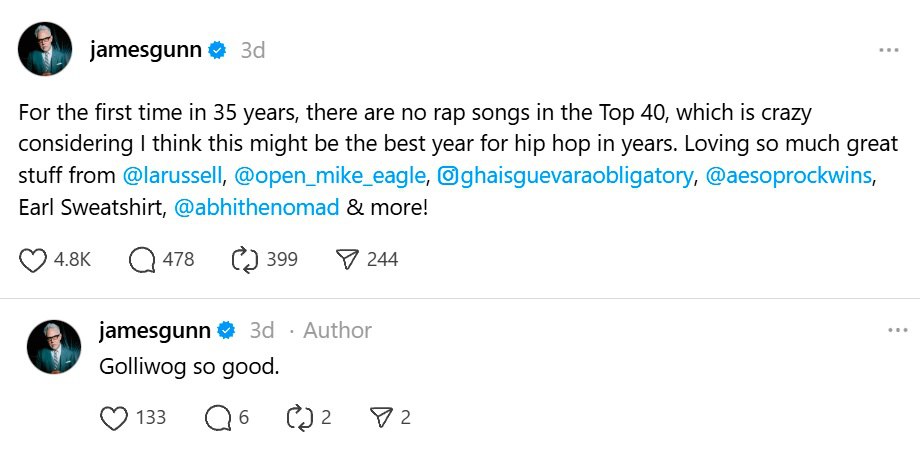This screenshot has height=451, width=920.
Task: Open replies to the Golliwog comment
Action: click(217, 418)
